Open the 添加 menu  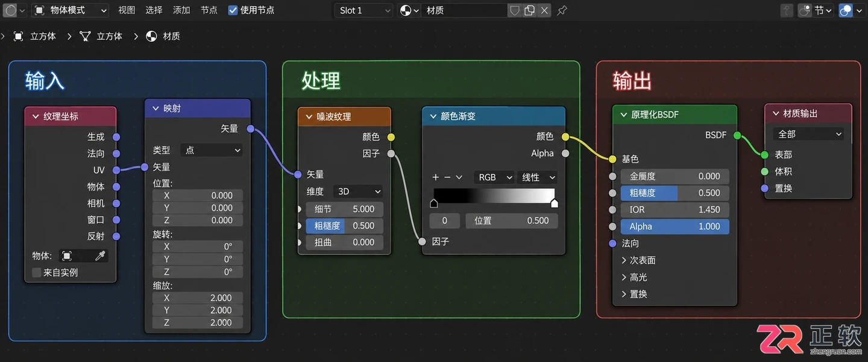coord(181,10)
